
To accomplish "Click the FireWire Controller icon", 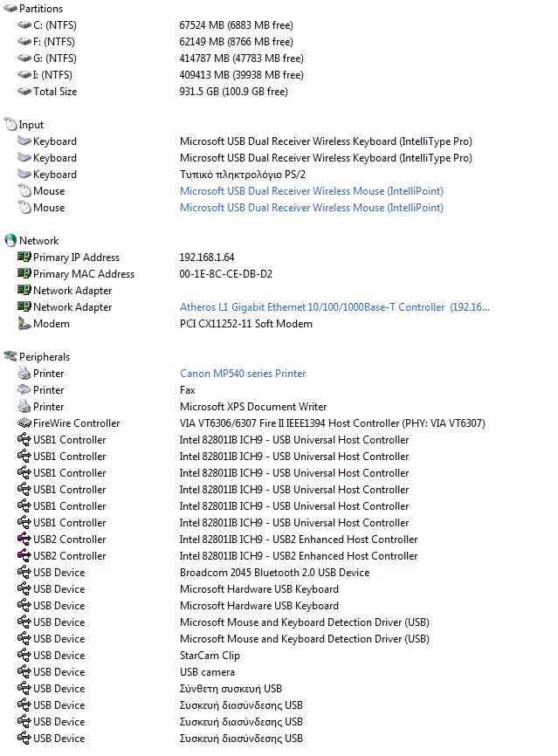I will (x=24, y=423).
